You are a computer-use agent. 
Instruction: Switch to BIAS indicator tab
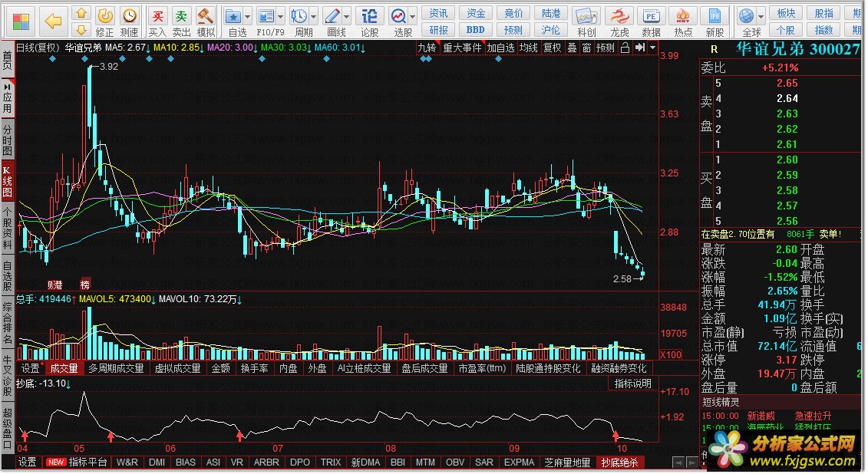(186, 462)
